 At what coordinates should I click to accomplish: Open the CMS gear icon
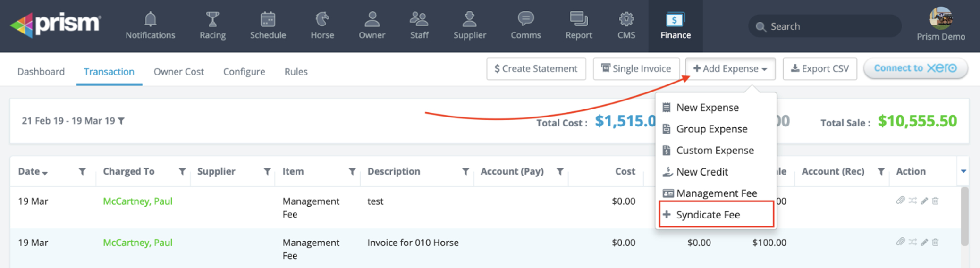click(x=626, y=20)
